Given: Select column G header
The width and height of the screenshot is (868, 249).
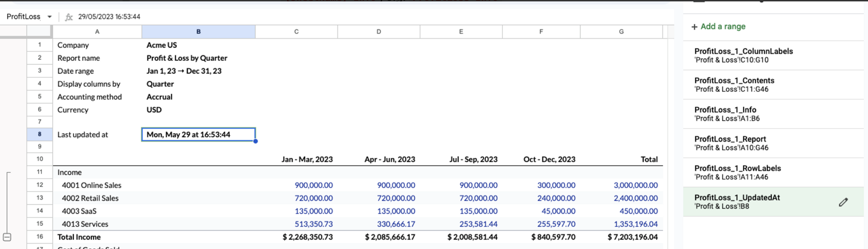Looking at the screenshot, I should coord(621,32).
